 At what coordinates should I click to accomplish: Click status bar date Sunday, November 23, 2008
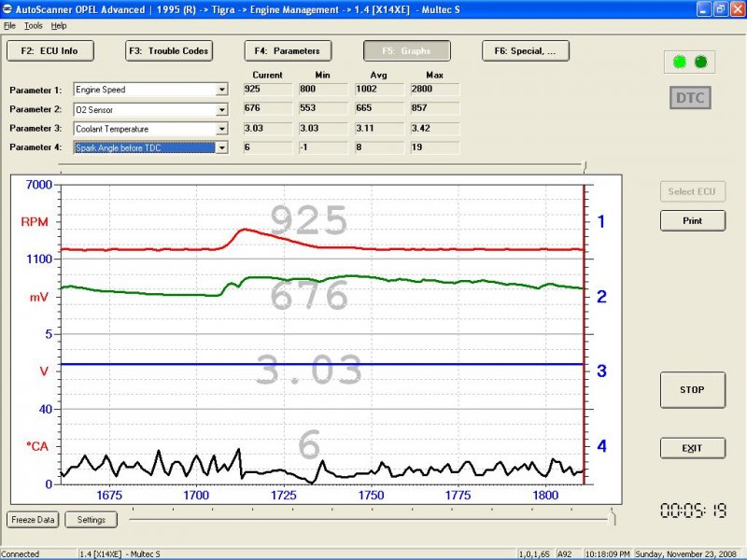[x=686, y=554]
